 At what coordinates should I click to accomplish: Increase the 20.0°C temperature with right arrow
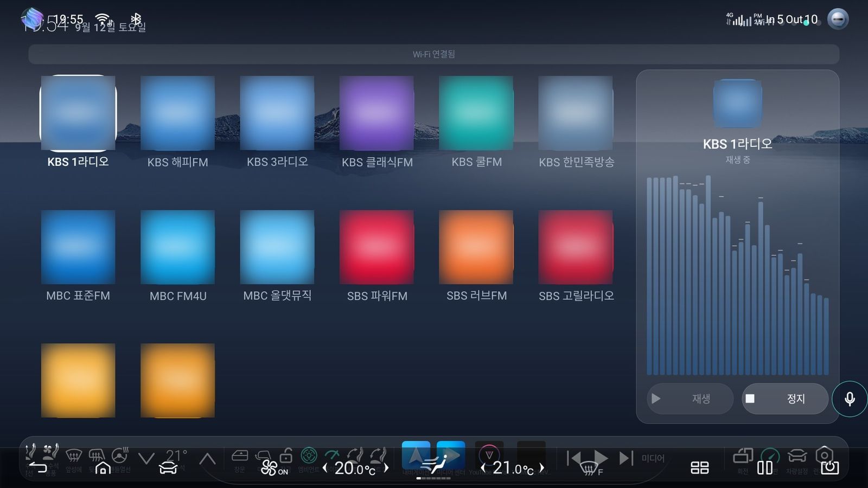tap(386, 467)
